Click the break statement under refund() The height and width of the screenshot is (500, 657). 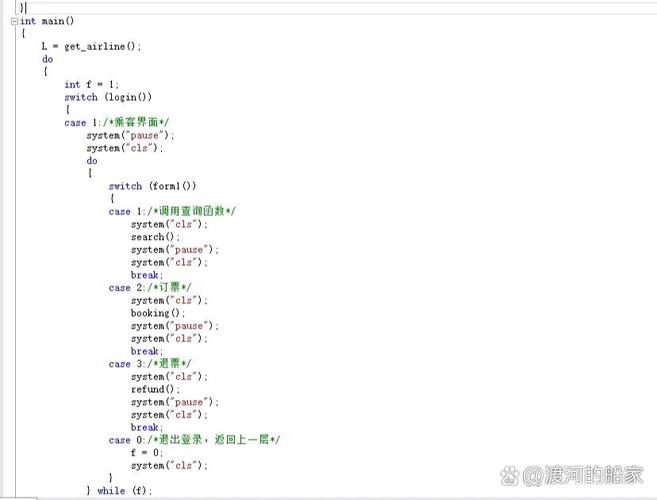146,427
